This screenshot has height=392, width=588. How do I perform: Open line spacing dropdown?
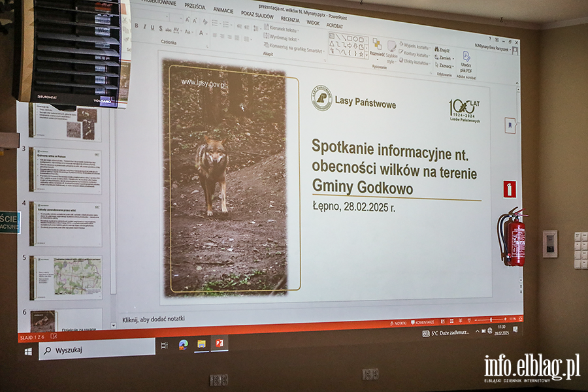click(257, 28)
